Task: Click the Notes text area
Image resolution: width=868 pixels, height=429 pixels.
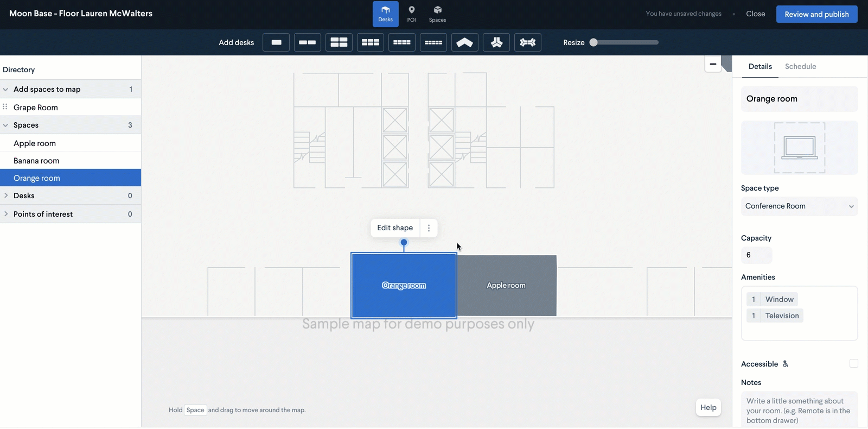Action: (x=800, y=409)
